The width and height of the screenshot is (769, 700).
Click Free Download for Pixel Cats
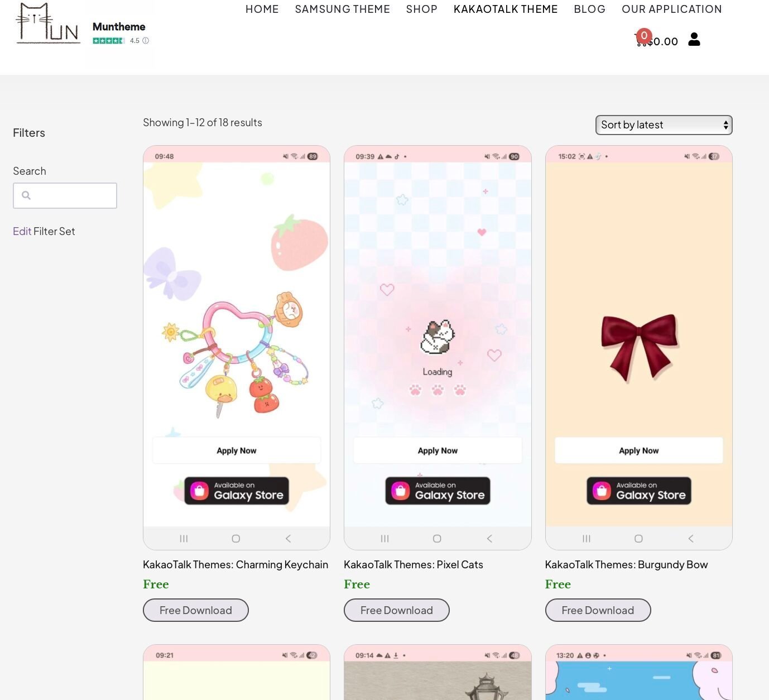tap(397, 610)
